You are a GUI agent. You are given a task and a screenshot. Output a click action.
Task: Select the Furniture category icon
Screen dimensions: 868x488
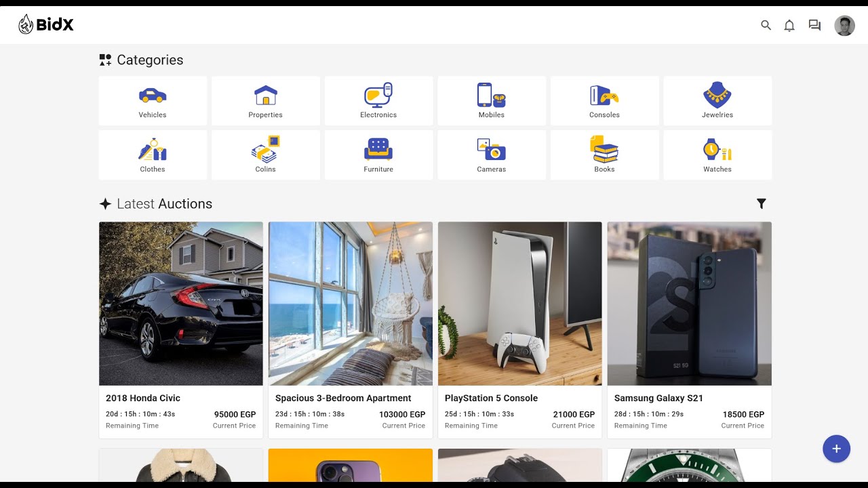(x=378, y=149)
